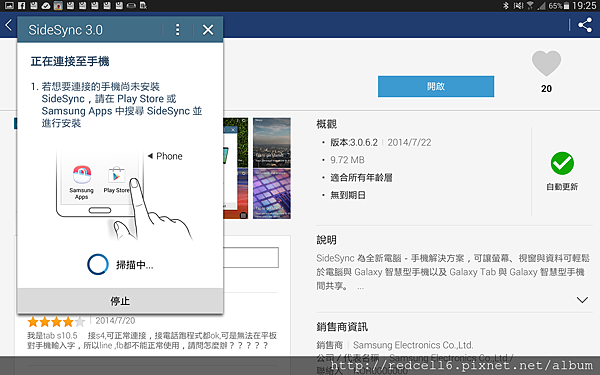Tap the gallery image notification icon
This screenshot has height=375, width=600.
click(9, 5)
